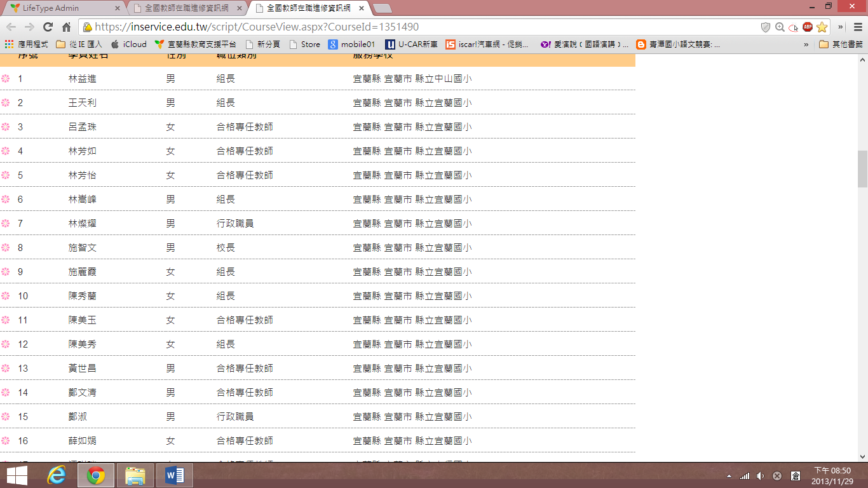Open the 其他書籤 bookmarks folder
The image size is (868, 488).
841,44
